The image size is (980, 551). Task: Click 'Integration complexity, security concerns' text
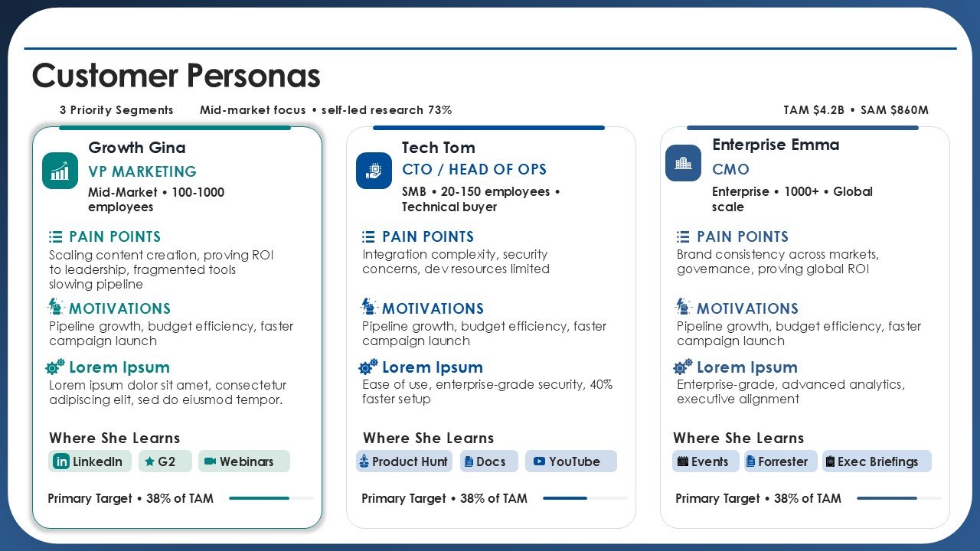click(456, 262)
